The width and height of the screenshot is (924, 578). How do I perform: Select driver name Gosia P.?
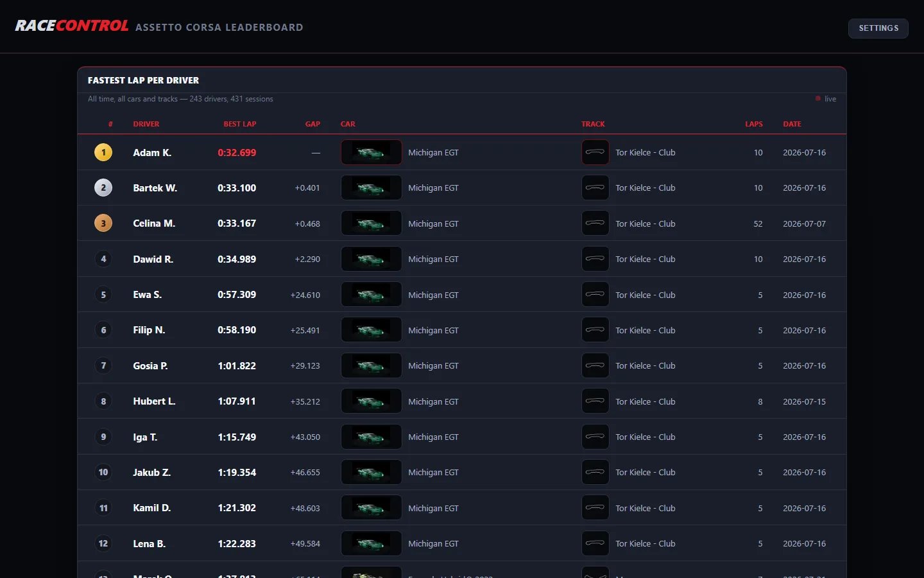(x=151, y=366)
